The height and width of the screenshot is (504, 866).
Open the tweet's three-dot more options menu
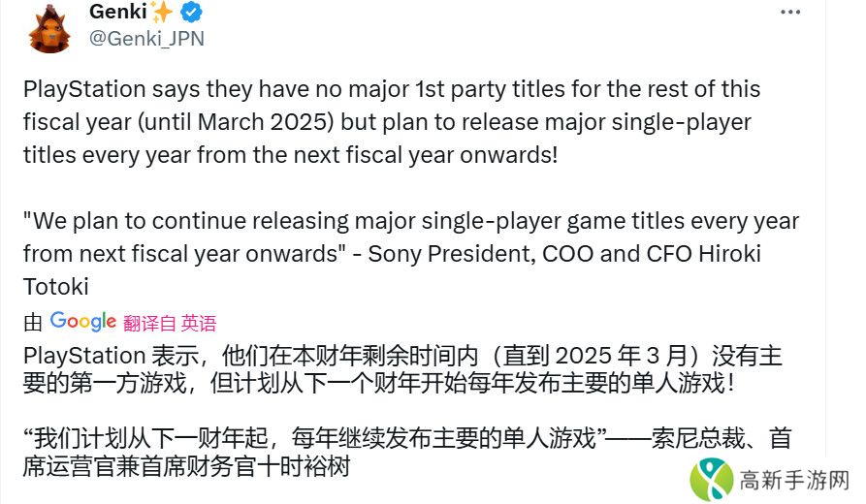(x=790, y=13)
